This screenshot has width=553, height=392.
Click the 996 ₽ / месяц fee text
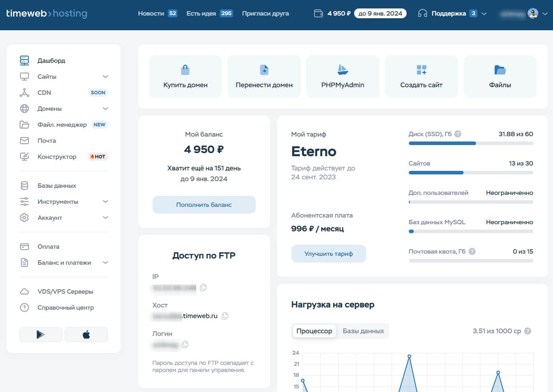tap(317, 229)
